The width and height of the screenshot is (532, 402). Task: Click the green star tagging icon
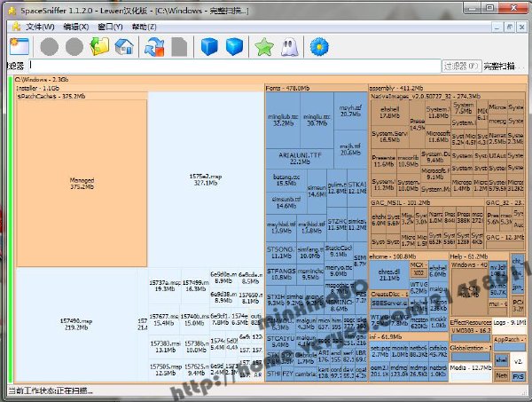pos(264,47)
